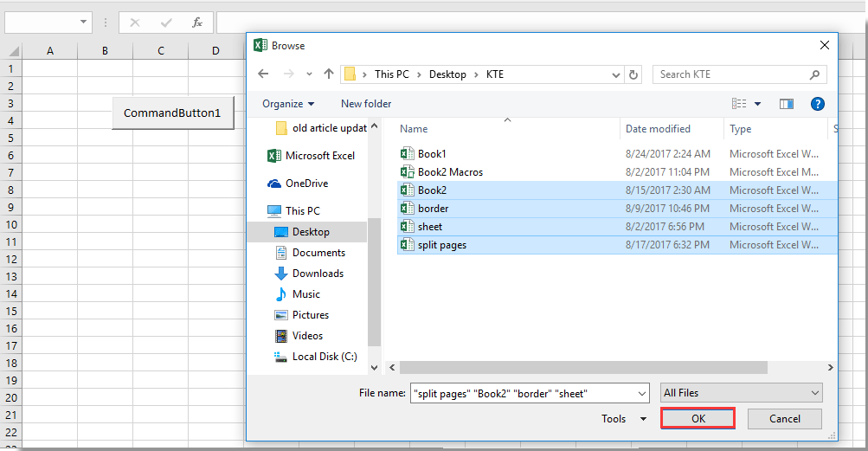The height and width of the screenshot is (451, 868).
Task: Select OneDrive in navigation pane
Action: coord(306,184)
